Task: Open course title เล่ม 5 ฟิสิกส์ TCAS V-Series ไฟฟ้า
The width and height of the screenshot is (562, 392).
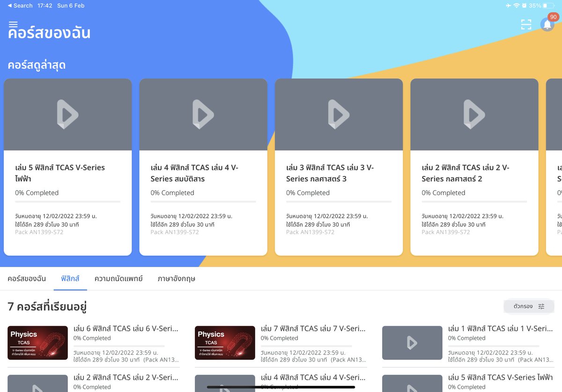Action: click(x=60, y=173)
